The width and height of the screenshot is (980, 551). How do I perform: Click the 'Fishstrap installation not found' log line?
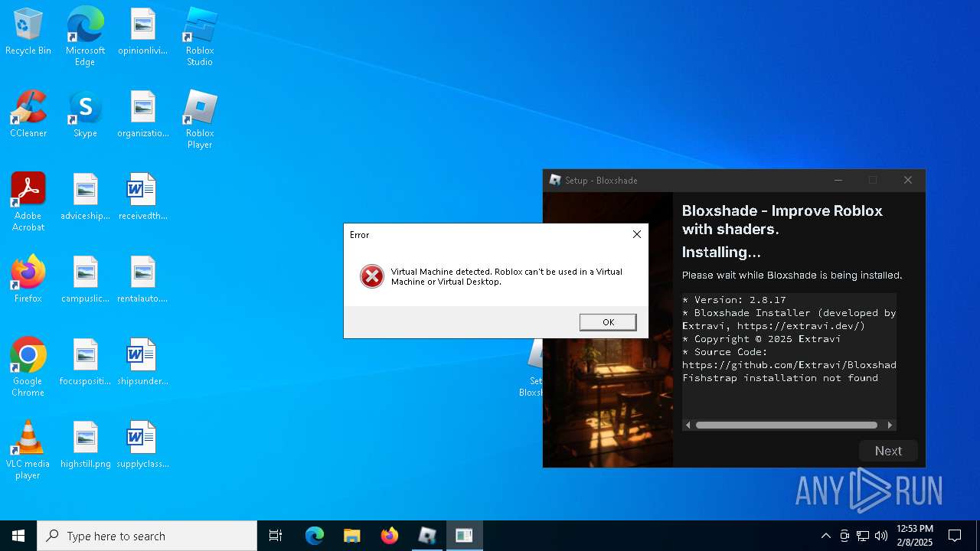coord(780,378)
